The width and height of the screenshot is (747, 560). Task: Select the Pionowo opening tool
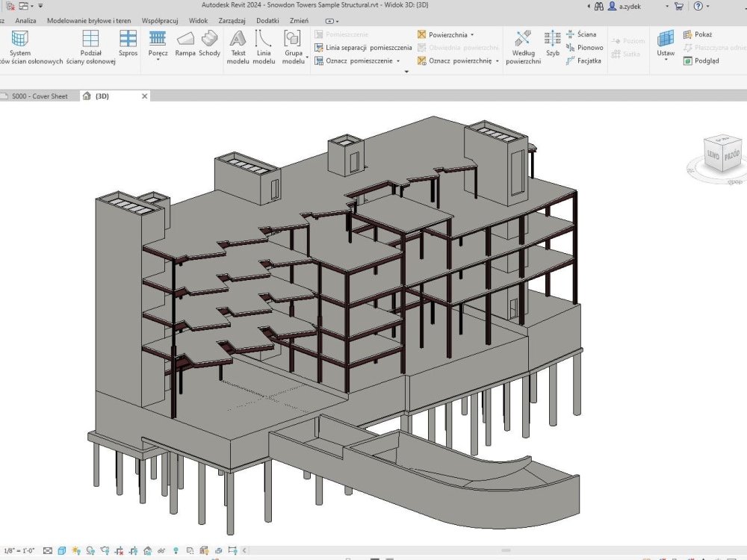[x=585, y=48]
